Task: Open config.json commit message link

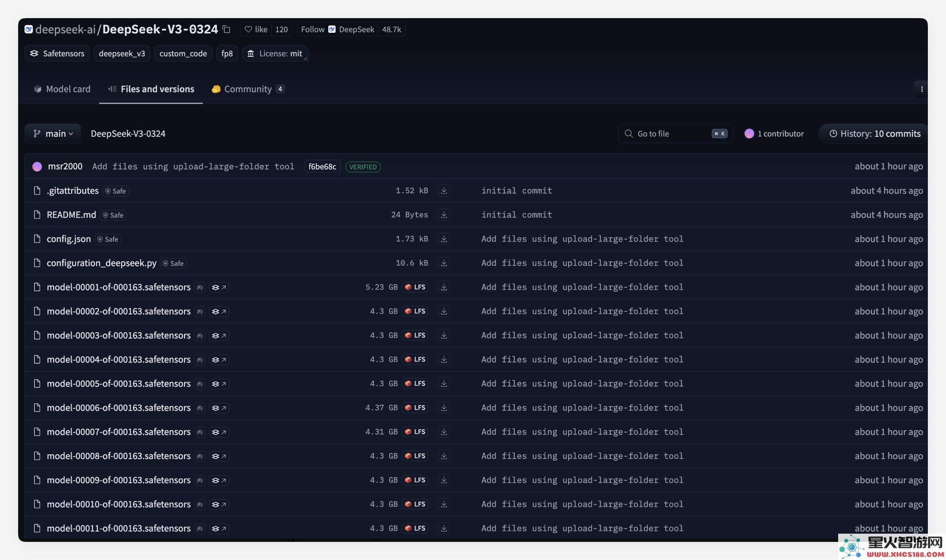Action: pos(582,239)
